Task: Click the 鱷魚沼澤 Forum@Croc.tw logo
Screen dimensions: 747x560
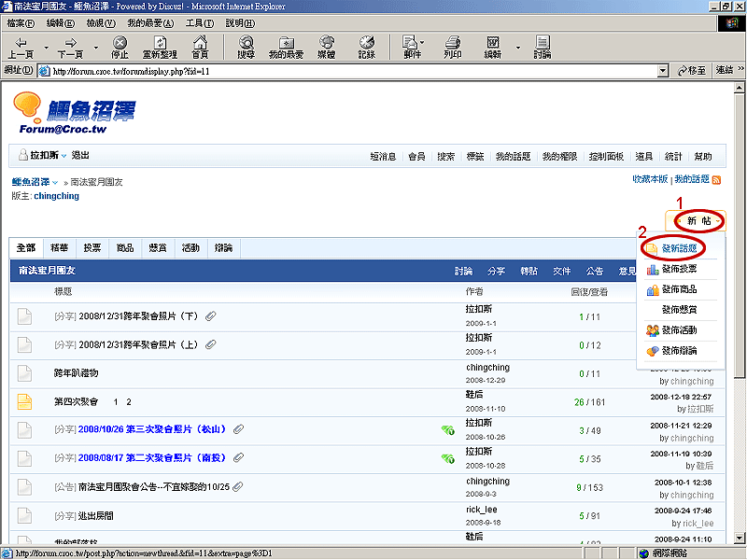Action: tap(75, 116)
